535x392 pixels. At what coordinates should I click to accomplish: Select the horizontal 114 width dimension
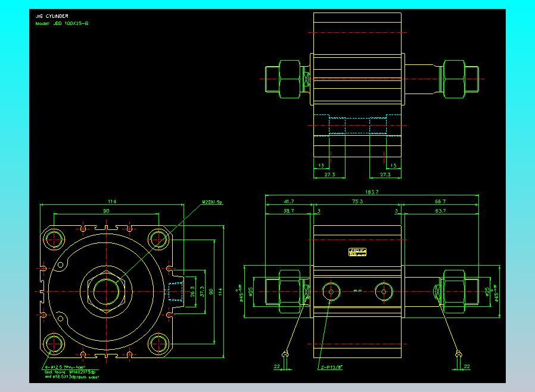[x=112, y=201]
